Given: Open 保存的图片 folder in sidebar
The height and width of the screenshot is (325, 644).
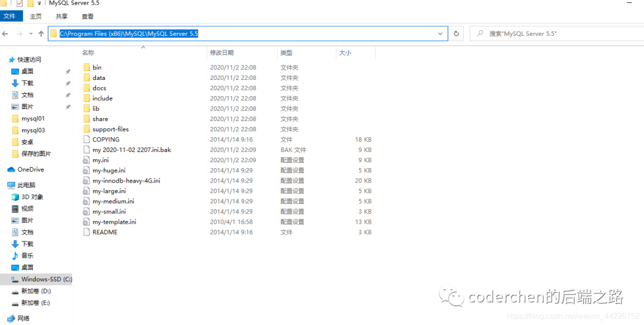Looking at the screenshot, I should [36, 154].
